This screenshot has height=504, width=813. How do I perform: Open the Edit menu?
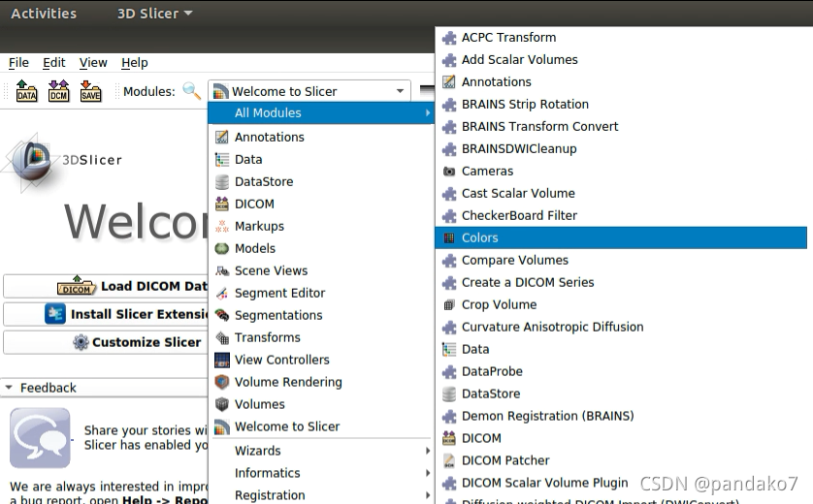pos(54,63)
